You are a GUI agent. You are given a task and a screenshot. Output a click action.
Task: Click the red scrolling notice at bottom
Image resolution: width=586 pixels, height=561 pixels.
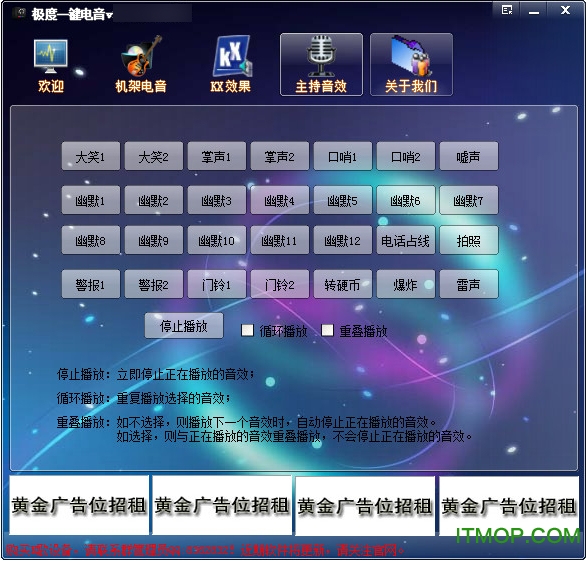click(205, 550)
